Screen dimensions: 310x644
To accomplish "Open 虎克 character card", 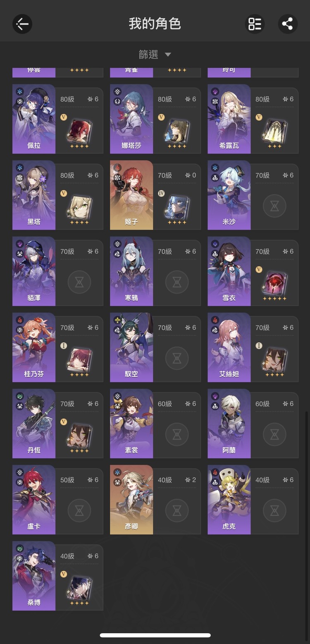I will (x=253, y=500).
